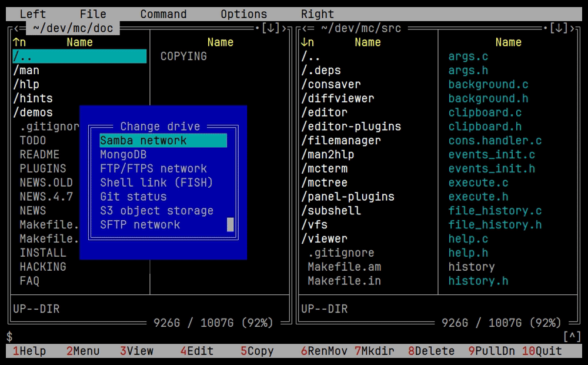Screen dimensions: 588x365
Task: Click 5Copy function key button
Action: pos(257,351)
